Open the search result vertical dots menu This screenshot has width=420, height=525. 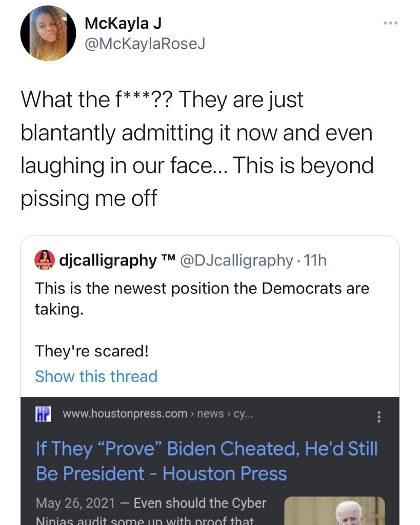[x=379, y=417]
